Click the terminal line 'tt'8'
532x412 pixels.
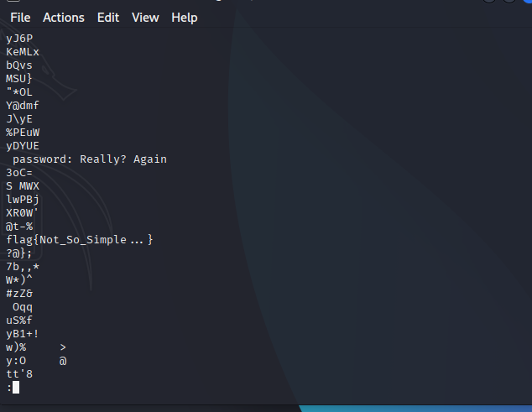[19, 374]
